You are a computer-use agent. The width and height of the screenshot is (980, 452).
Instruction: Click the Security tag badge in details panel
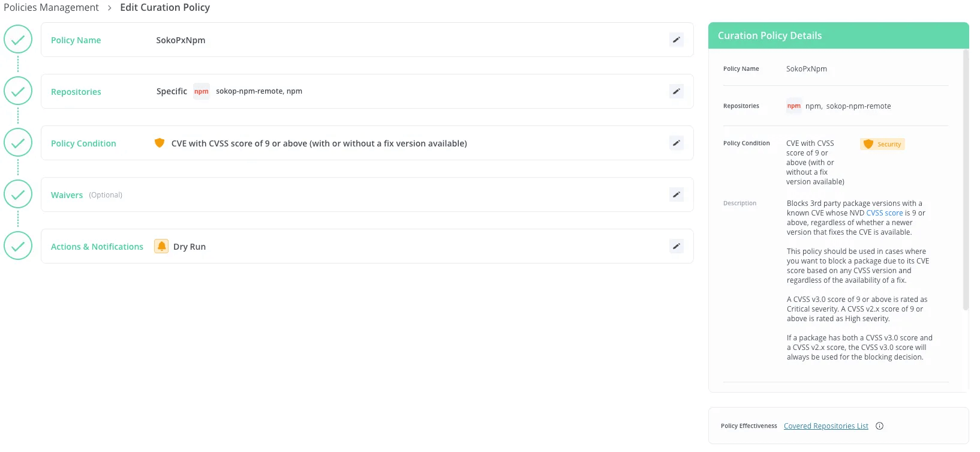pos(882,144)
